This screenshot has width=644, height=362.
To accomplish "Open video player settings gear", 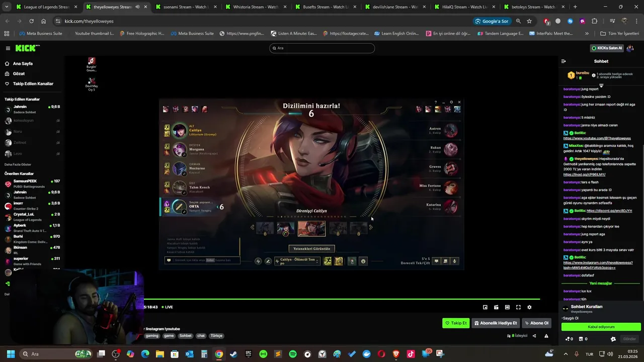I will (529, 307).
